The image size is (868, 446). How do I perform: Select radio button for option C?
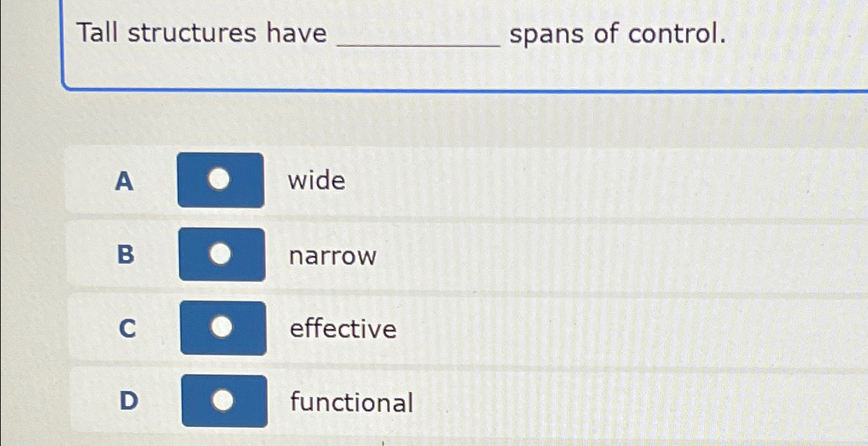coord(220,328)
